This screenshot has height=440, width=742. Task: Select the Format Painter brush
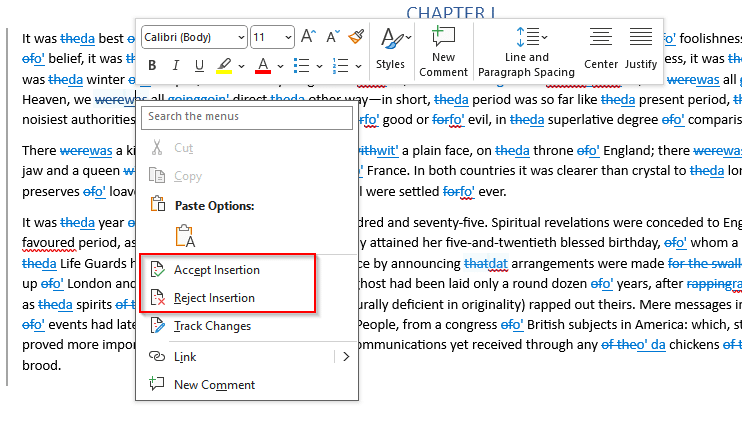tap(356, 37)
